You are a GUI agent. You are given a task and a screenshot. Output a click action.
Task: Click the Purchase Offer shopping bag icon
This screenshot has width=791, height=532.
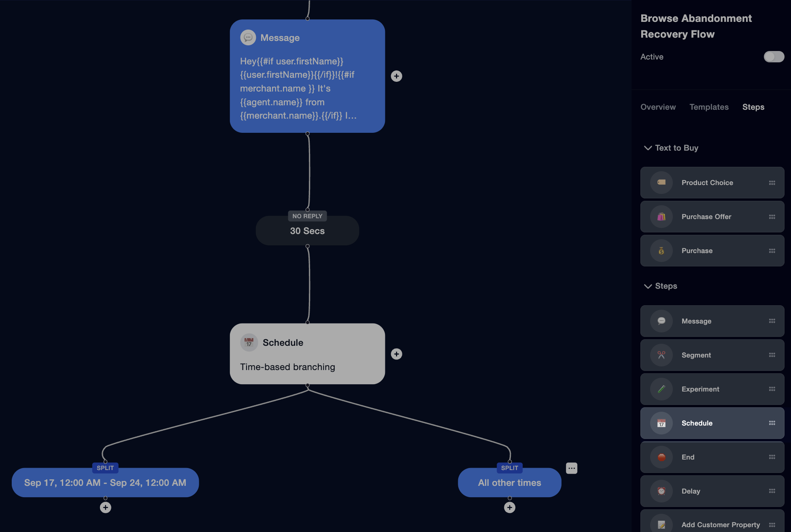(x=661, y=217)
